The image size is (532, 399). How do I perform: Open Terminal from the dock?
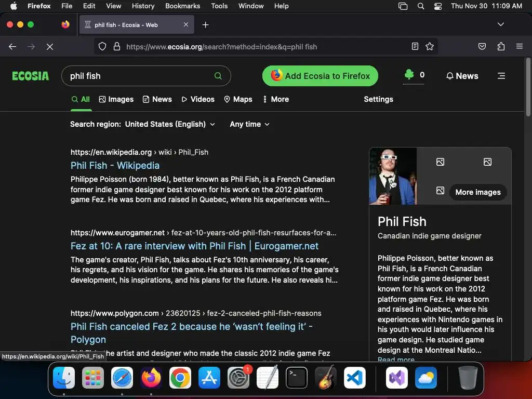[x=297, y=378]
